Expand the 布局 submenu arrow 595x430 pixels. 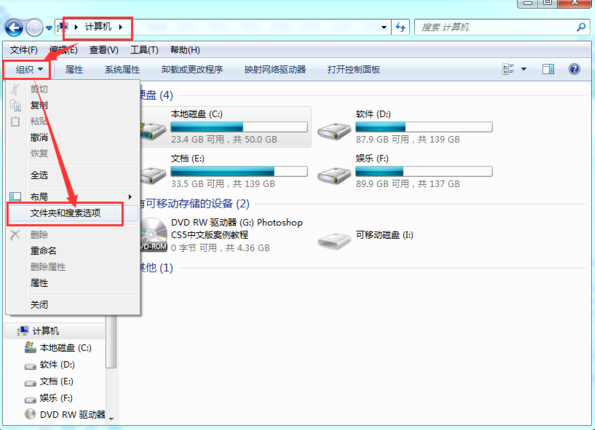coord(130,197)
